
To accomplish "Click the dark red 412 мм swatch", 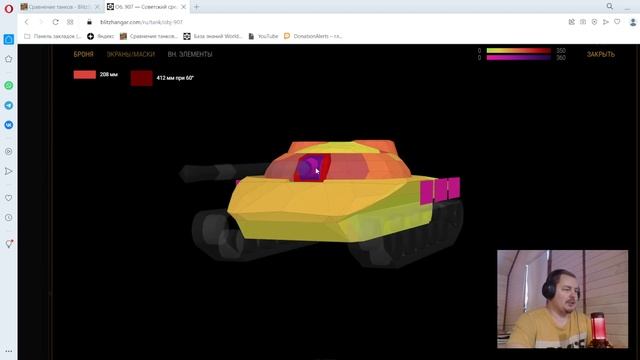I will pos(142,78).
